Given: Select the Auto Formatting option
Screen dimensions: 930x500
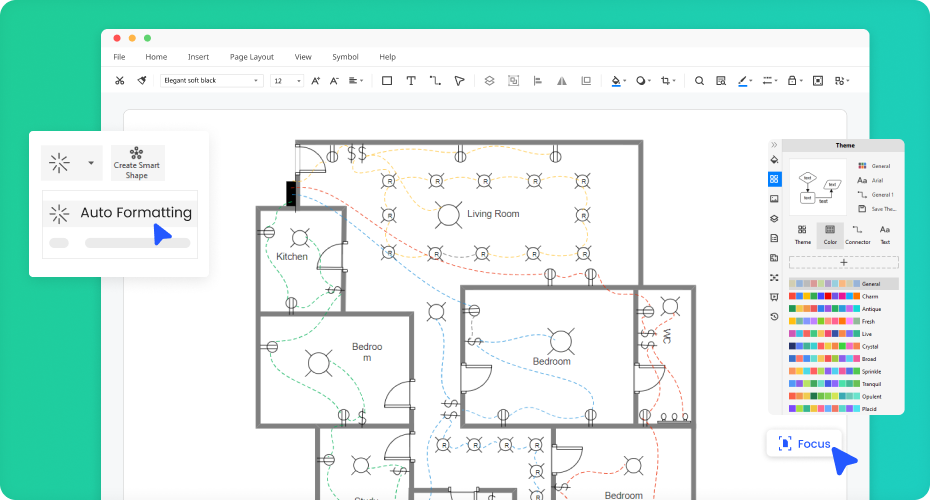Looking at the screenshot, I should [120, 213].
